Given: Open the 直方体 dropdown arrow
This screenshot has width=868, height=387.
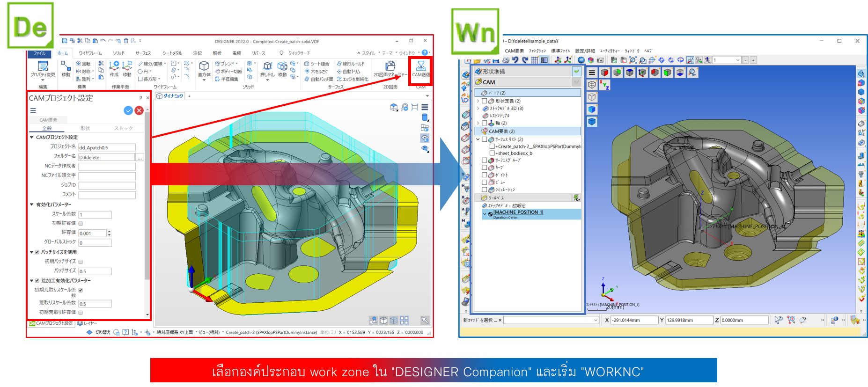Looking at the screenshot, I should (x=204, y=80).
